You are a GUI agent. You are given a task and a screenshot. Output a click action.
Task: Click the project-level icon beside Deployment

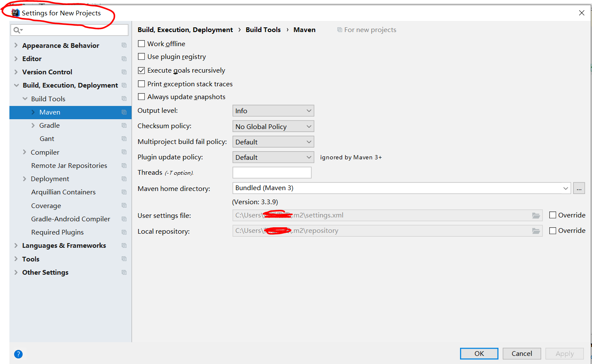124,179
